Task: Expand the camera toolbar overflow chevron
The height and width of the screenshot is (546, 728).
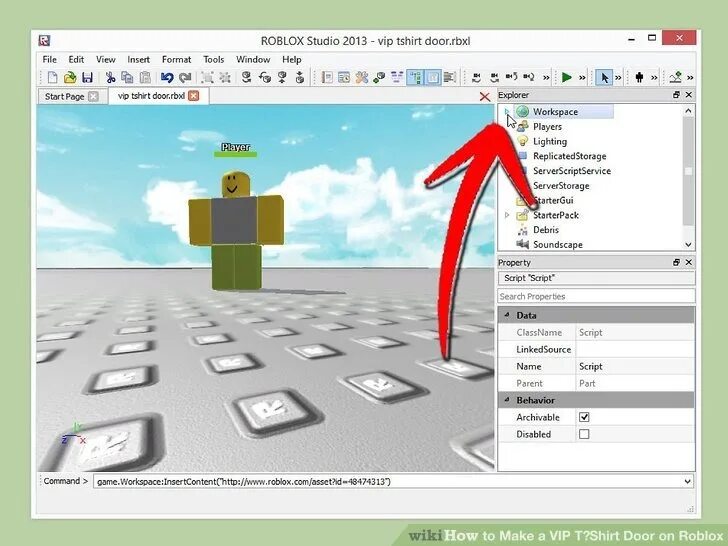Action: click(x=546, y=78)
